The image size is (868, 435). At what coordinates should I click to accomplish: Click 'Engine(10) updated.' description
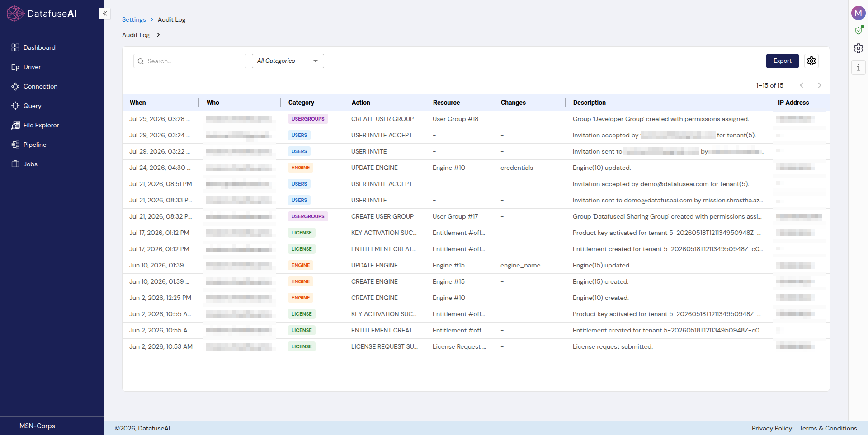[x=602, y=168]
